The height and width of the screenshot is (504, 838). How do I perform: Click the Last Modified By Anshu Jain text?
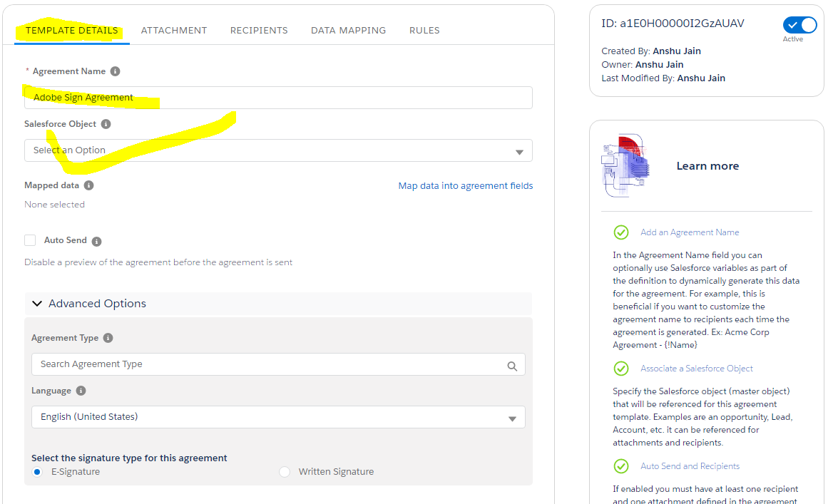click(663, 78)
